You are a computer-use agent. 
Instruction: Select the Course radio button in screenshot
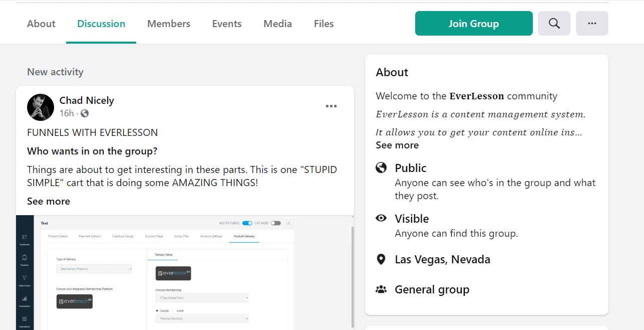point(157,311)
